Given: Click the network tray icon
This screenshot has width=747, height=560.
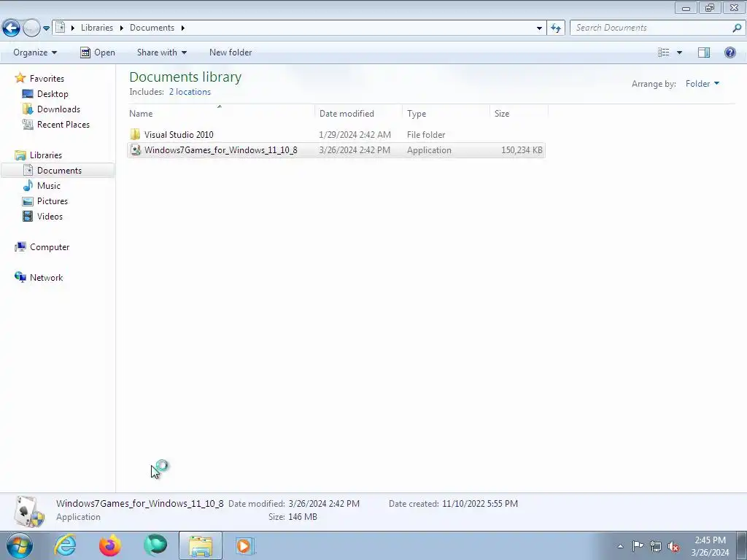Looking at the screenshot, I should point(656,546).
